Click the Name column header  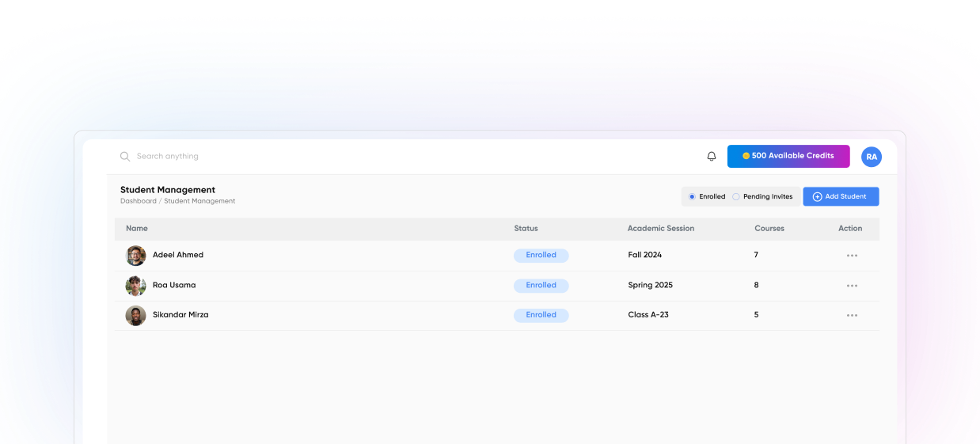[137, 229]
